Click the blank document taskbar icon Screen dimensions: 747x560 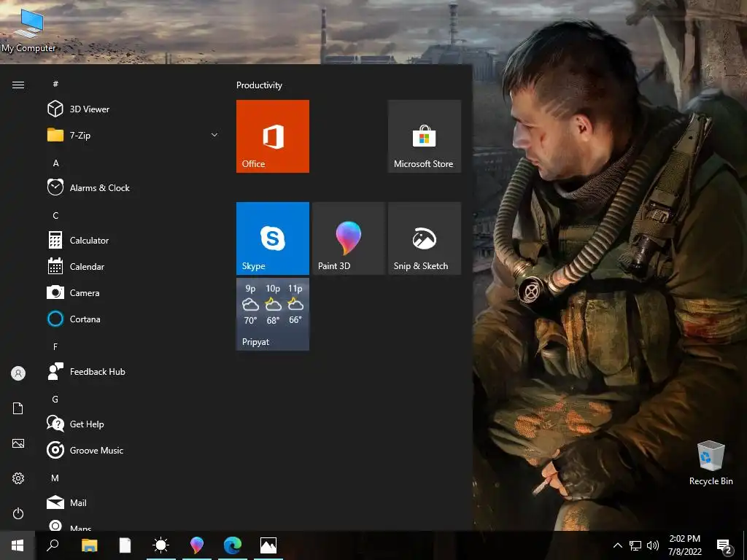pyautogui.click(x=125, y=545)
